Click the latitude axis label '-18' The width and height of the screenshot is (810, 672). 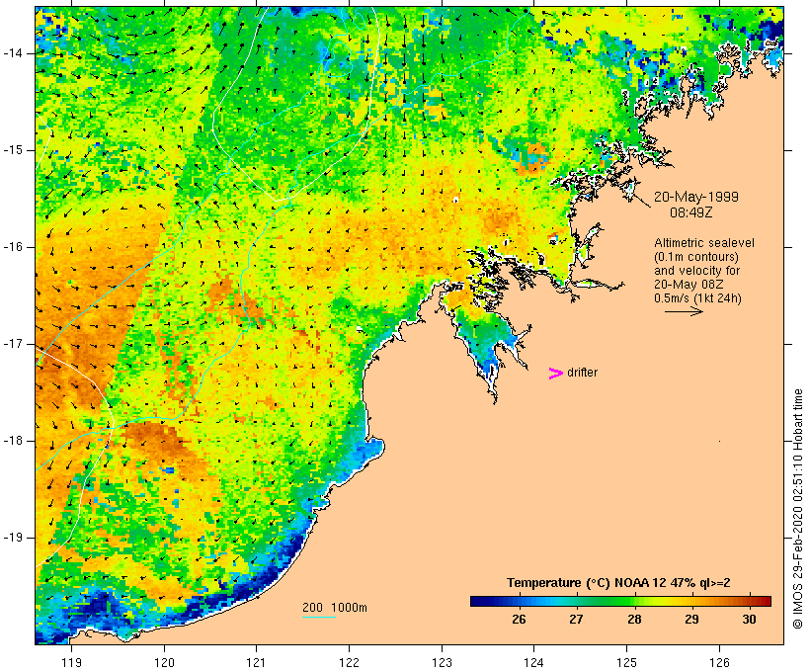click(x=13, y=441)
